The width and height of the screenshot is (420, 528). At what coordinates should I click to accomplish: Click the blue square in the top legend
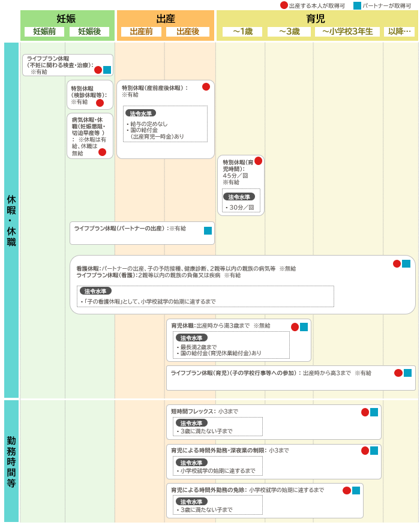point(357,6)
